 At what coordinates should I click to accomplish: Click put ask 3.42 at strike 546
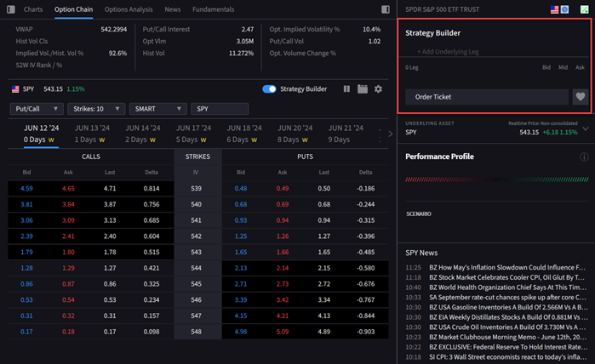tap(283, 300)
